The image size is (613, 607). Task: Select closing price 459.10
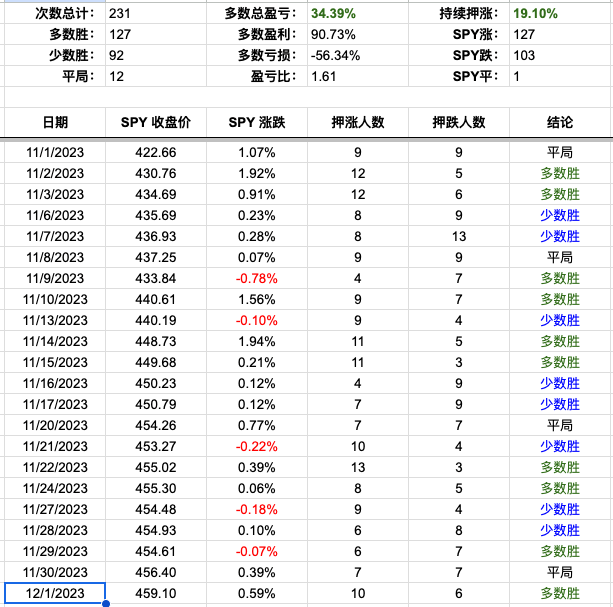point(156,593)
